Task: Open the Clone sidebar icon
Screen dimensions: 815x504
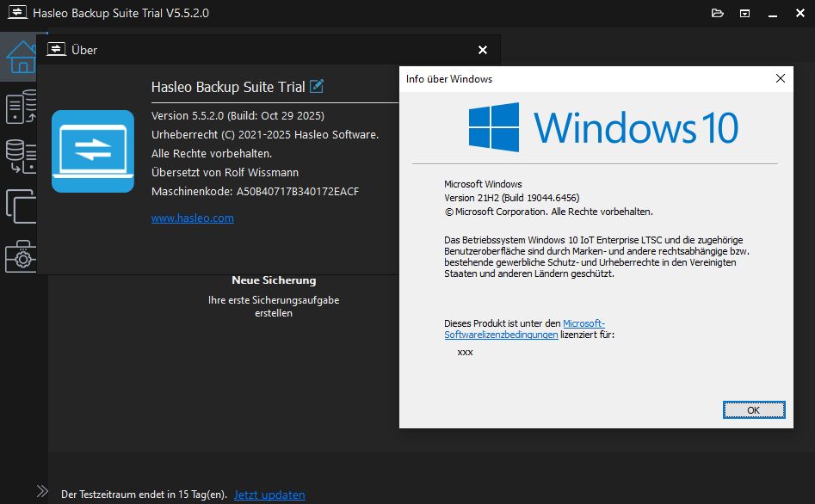Action: point(21,206)
